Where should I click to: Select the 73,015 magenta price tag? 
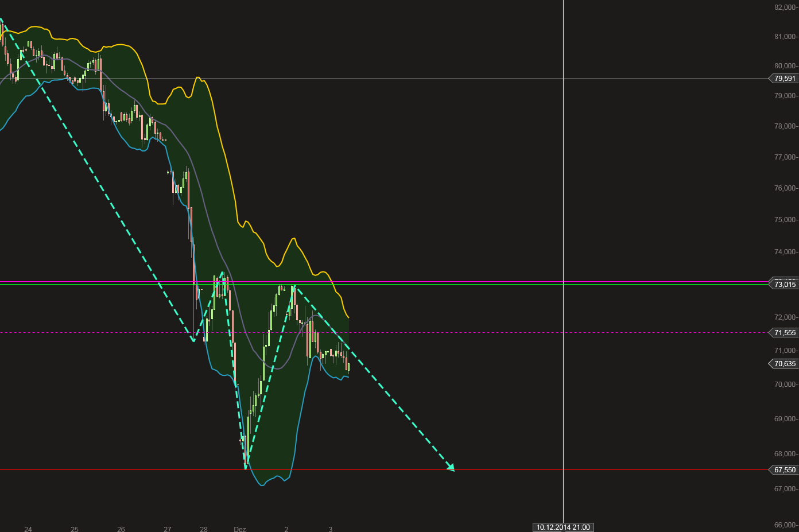click(x=784, y=284)
